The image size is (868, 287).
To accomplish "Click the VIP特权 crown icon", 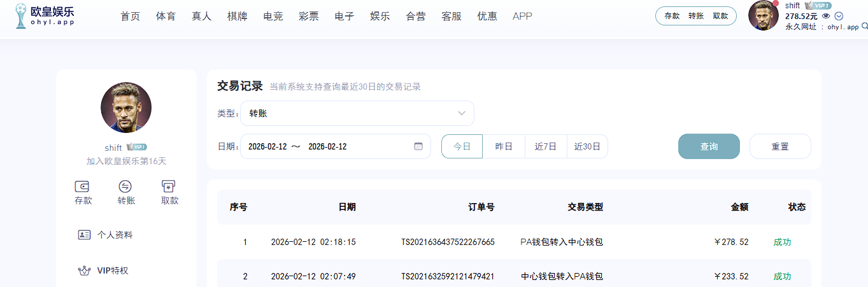I will (x=84, y=270).
